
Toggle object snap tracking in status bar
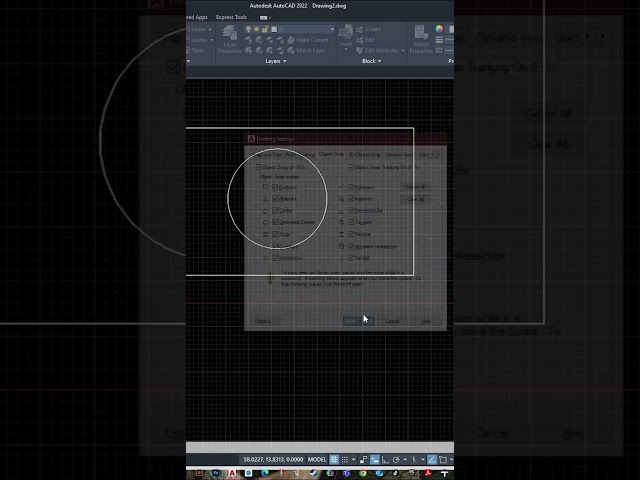coord(432,460)
